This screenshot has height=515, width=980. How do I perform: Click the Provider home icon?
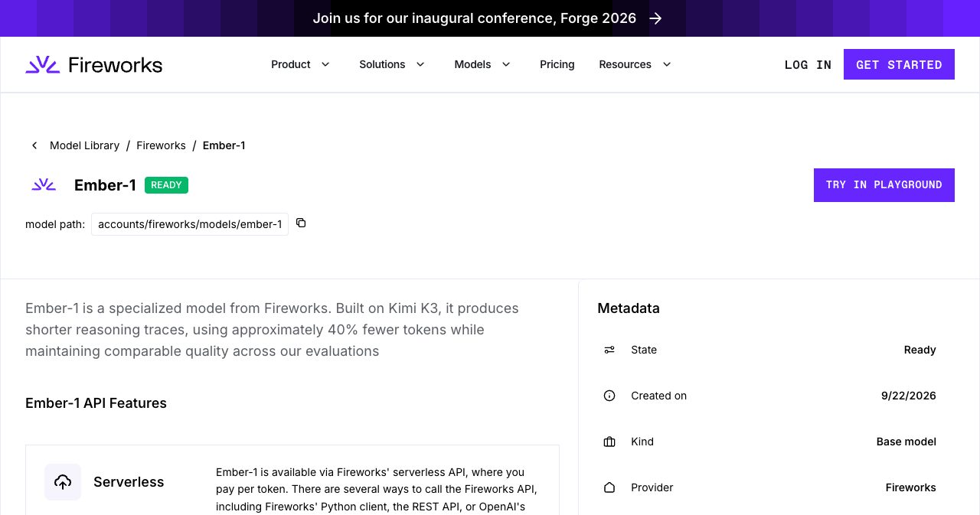pyautogui.click(x=609, y=487)
